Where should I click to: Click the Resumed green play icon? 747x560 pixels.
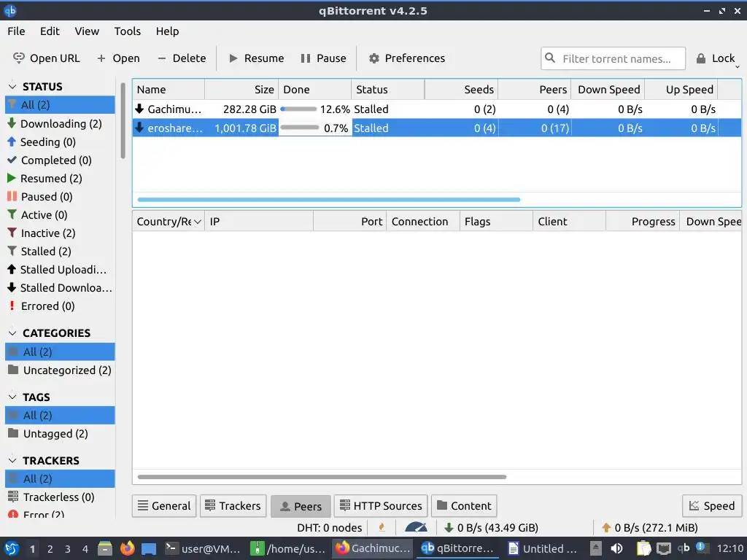coord(12,178)
